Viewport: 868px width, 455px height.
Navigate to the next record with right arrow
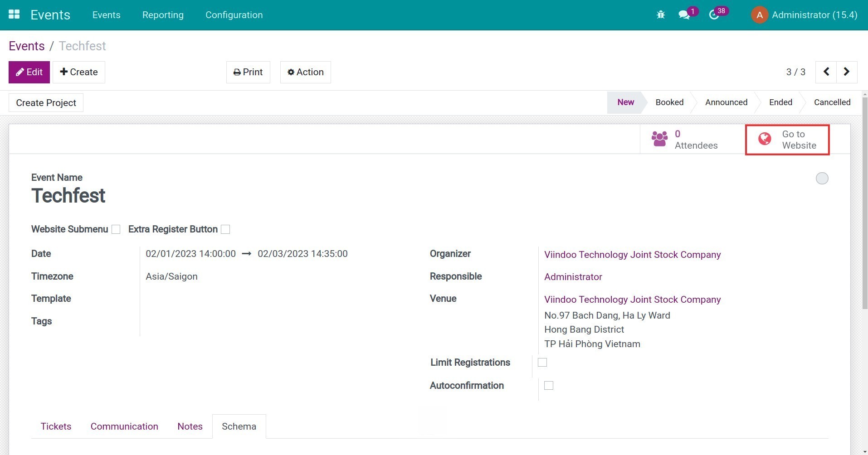[x=846, y=72]
